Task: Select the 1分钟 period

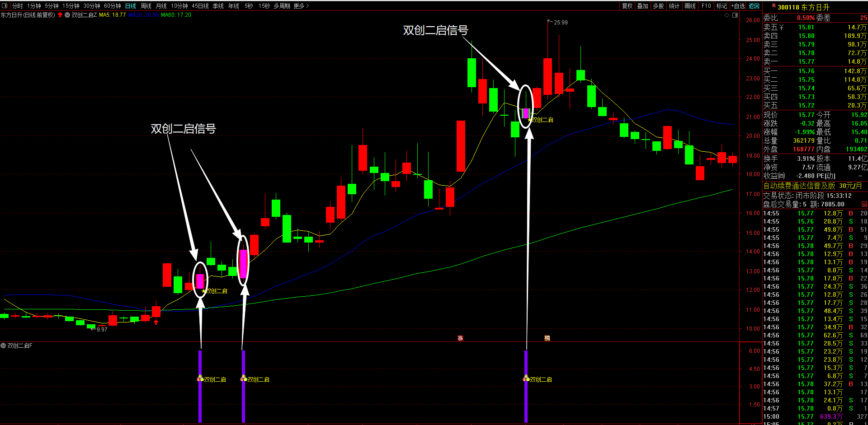Action: [34, 6]
